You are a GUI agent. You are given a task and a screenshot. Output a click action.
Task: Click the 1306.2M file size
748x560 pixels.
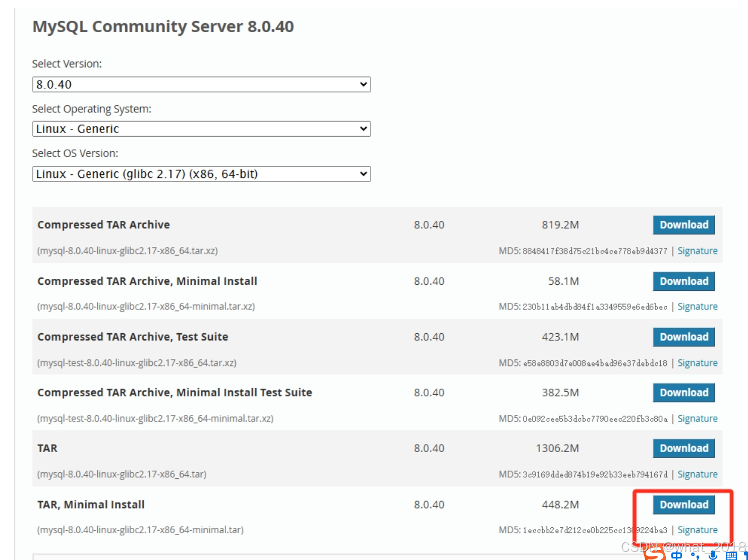pos(557,448)
